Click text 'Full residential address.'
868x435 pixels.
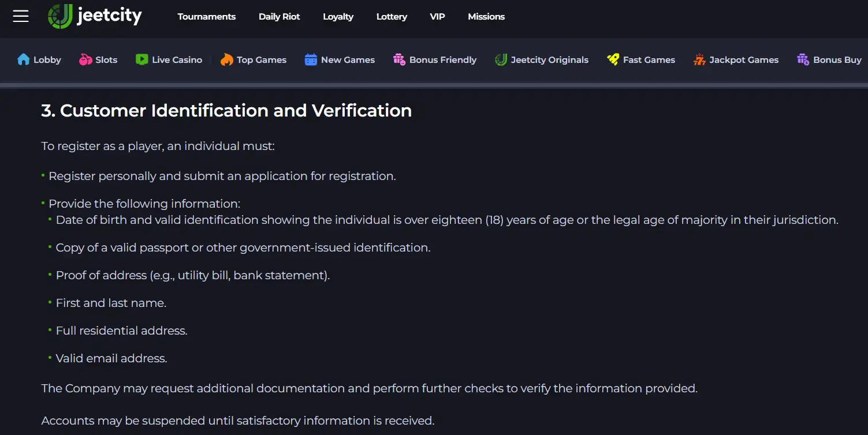coord(122,331)
